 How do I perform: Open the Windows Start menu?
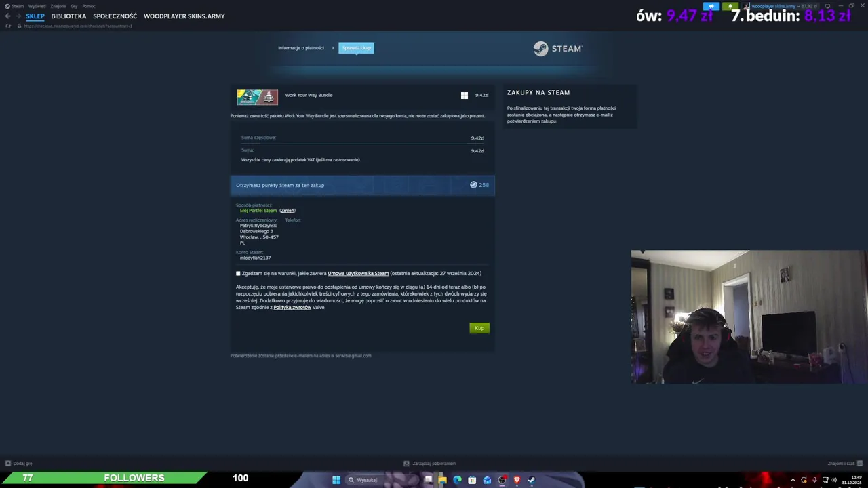click(x=336, y=480)
